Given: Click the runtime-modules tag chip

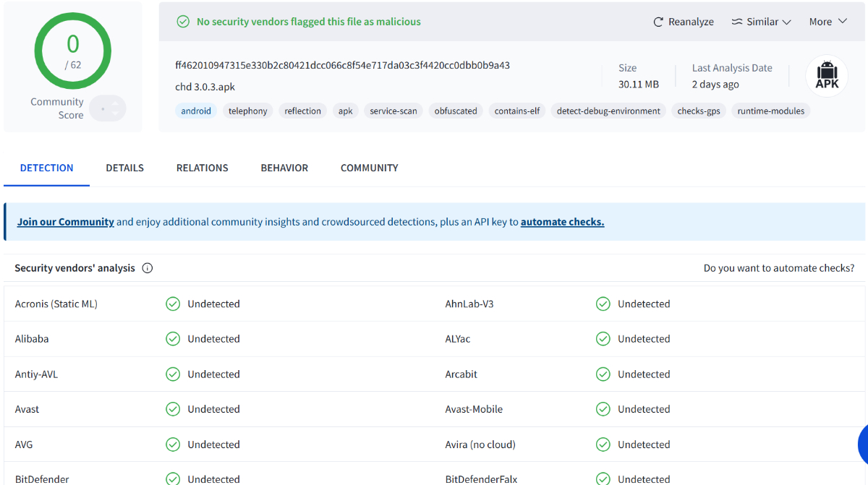Looking at the screenshot, I should (x=771, y=111).
